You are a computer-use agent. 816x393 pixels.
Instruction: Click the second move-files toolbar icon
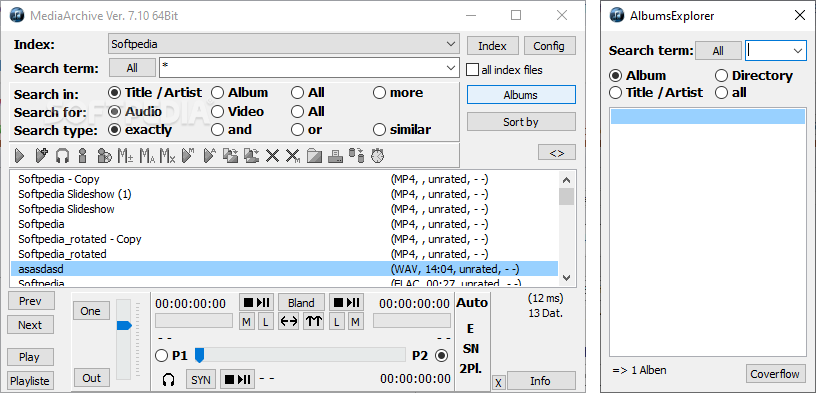click(x=252, y=156)
